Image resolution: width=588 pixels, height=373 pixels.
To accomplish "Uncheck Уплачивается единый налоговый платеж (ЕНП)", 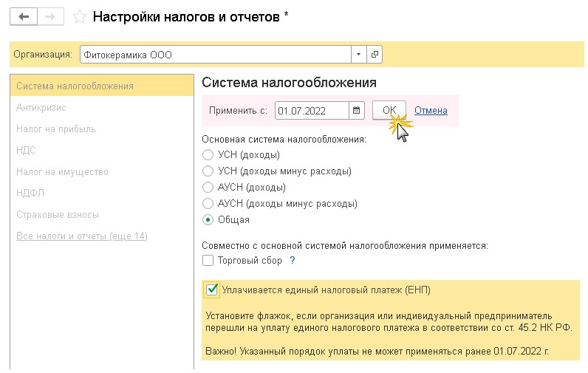I will point(212,290).
